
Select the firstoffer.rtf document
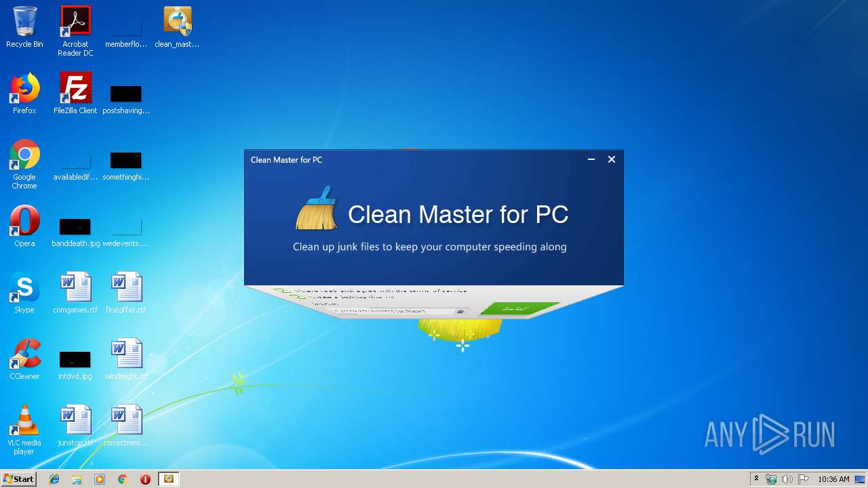(x=126, y=293)
